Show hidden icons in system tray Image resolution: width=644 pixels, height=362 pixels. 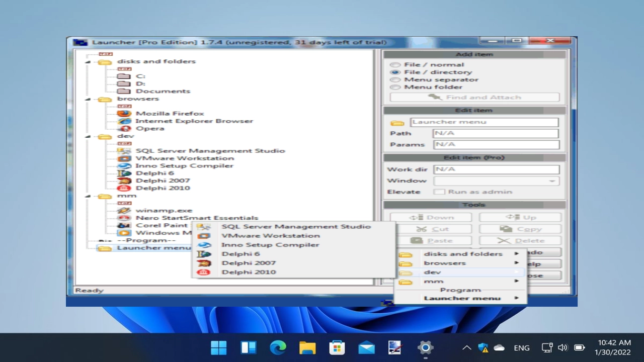pos(466,347)
